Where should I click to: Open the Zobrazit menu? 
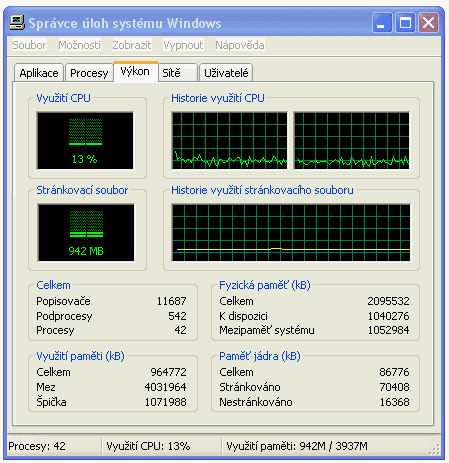tap(132, 45)
